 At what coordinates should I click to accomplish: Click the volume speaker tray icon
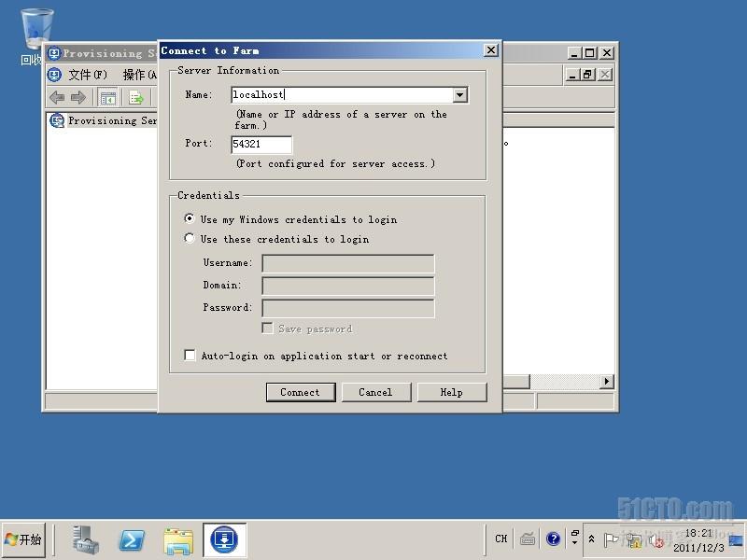click(657, 541)
